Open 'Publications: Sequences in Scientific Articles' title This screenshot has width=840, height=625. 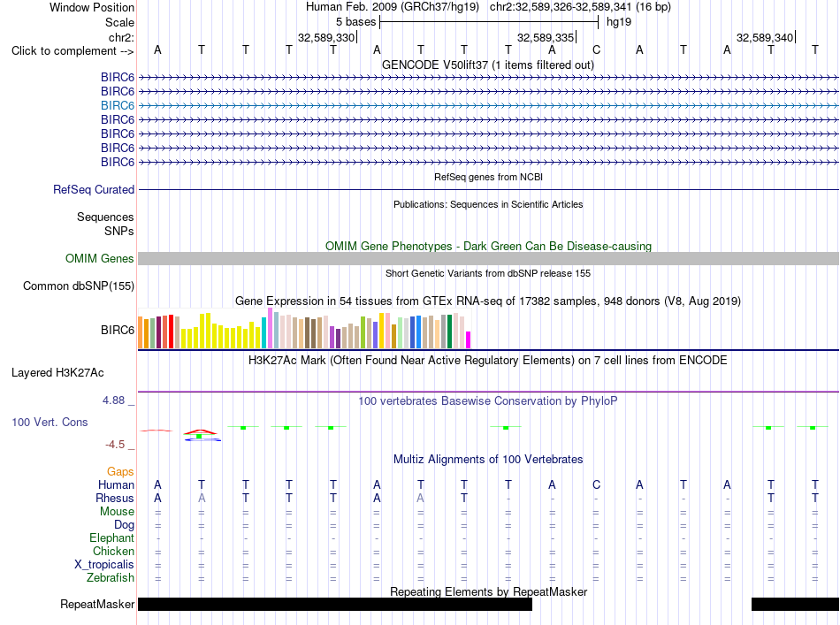tap(488, 204)
